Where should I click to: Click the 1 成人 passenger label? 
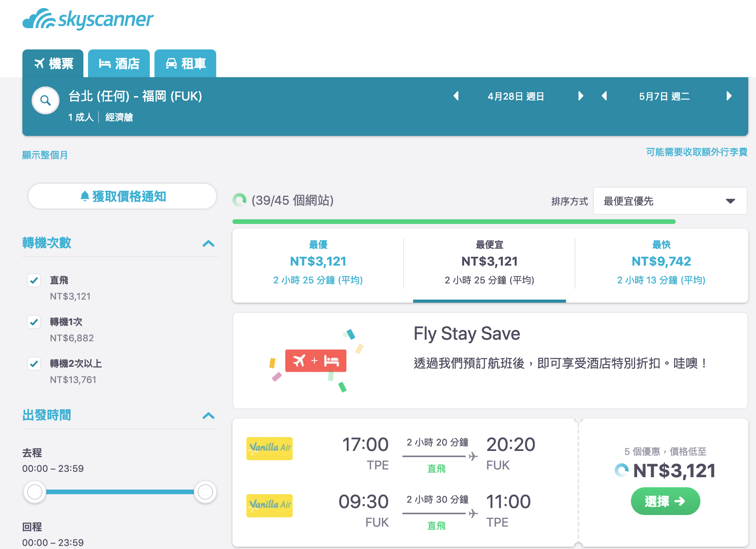click(x=81, y=117)
